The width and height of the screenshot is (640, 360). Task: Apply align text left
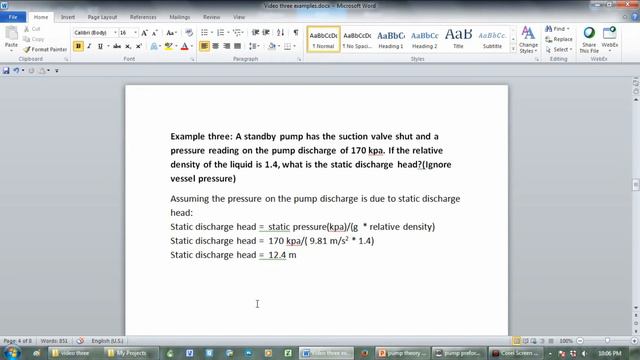(204, 46)
